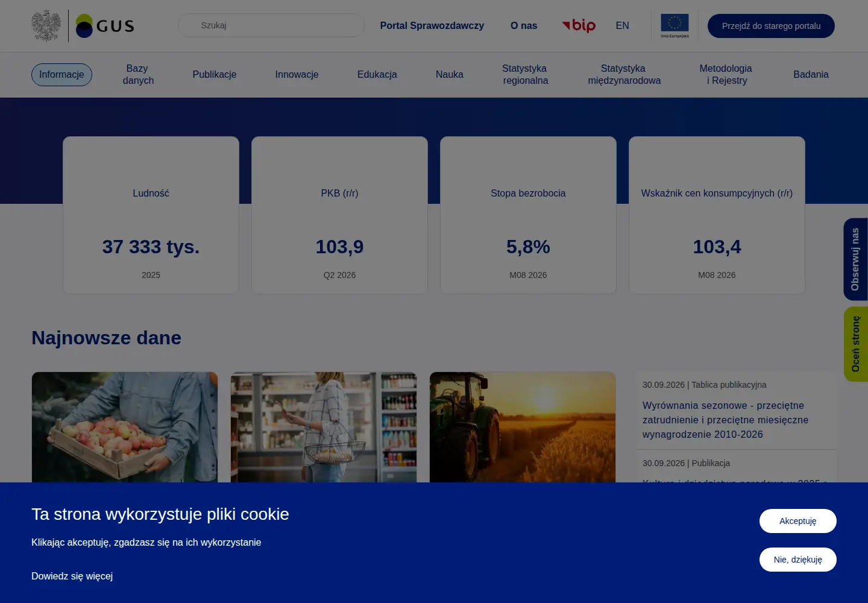The image size is (868, 603).
Task: Open the Publikacje menu
Action: [x=215, y=75]
